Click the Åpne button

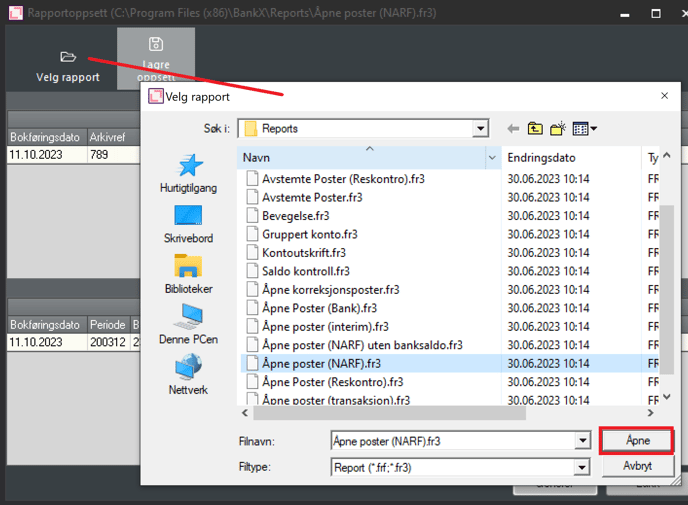click(636, 441)
